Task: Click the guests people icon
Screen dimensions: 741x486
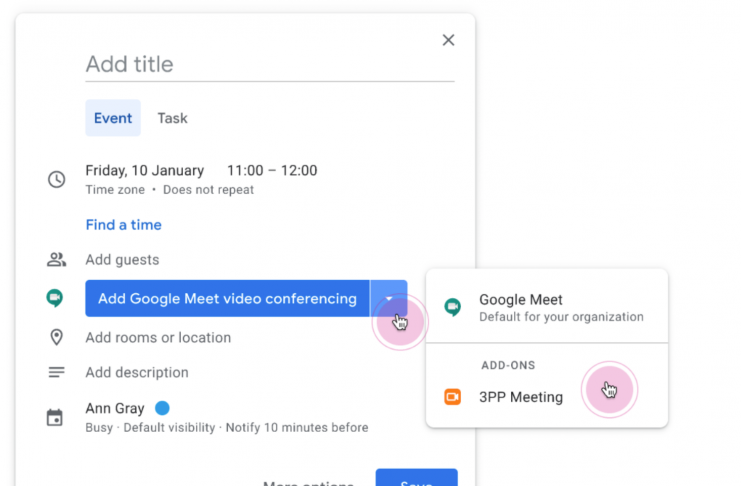Action: tap(56, 260)
